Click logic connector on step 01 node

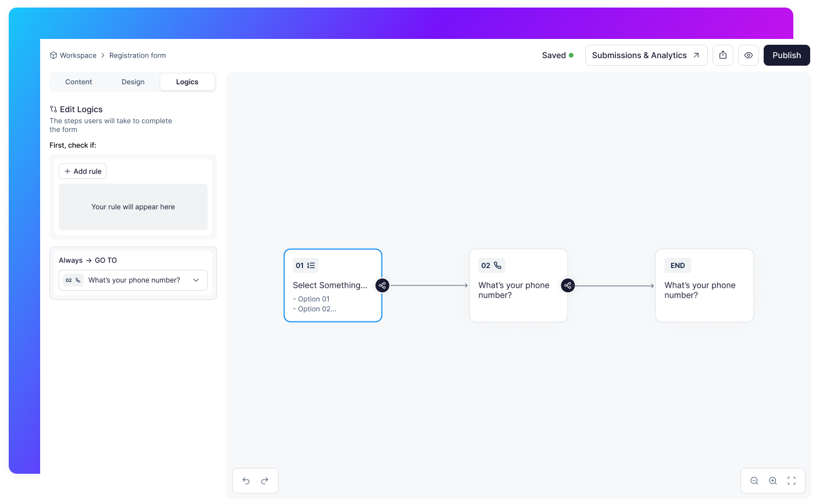382,285
